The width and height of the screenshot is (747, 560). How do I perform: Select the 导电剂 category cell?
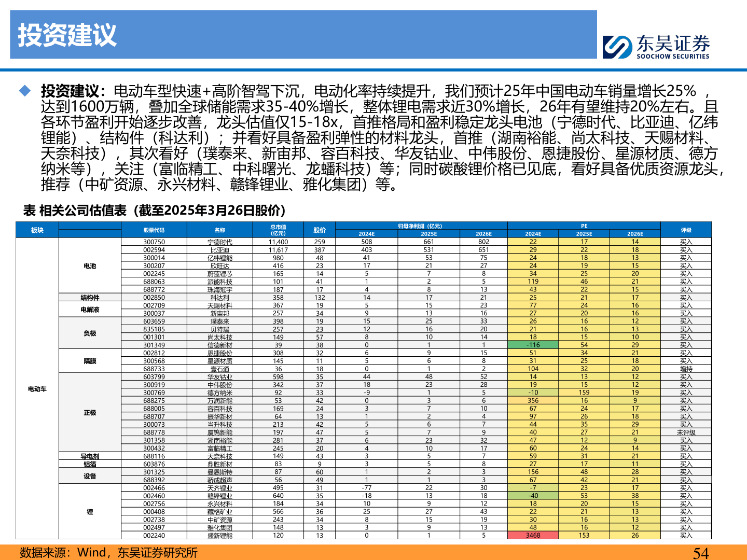tap(90, 456)
